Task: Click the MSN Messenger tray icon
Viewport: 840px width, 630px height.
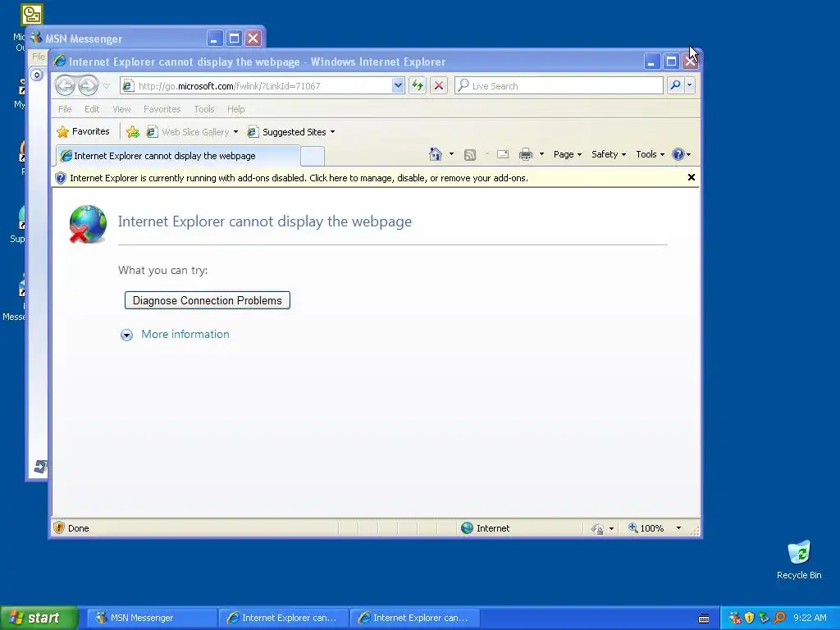Action: click(x=734, y=618)
